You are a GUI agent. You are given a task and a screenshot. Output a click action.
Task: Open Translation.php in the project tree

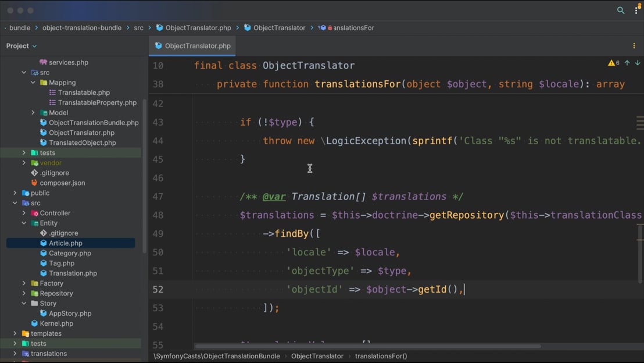pyautogui.click(x=73, y=273)
